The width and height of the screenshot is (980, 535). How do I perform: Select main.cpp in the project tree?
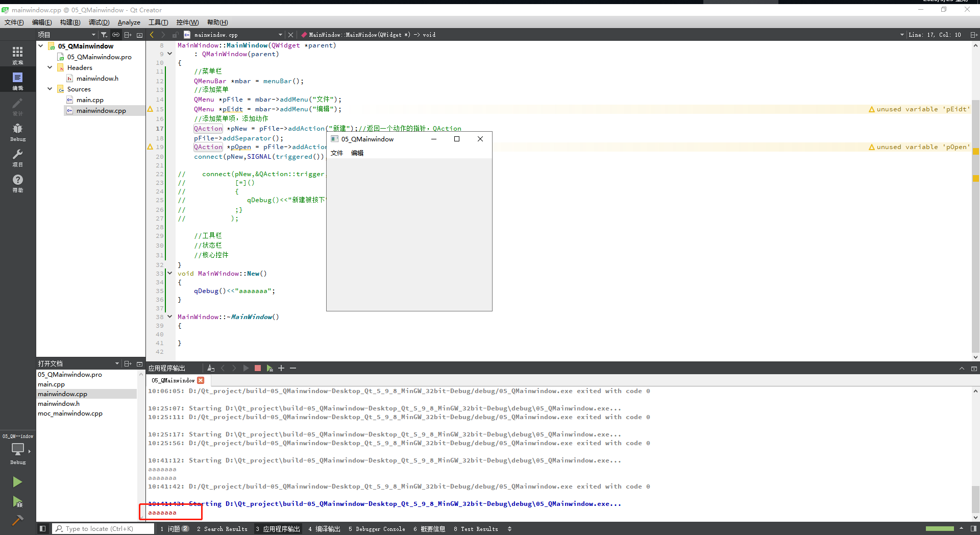90,100
